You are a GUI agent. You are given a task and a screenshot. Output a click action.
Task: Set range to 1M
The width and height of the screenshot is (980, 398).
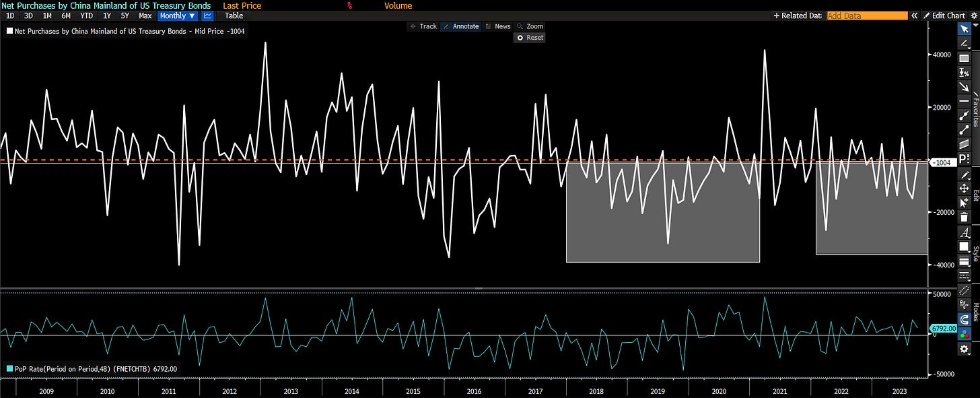pyautogui.click(x=47, y=15)
